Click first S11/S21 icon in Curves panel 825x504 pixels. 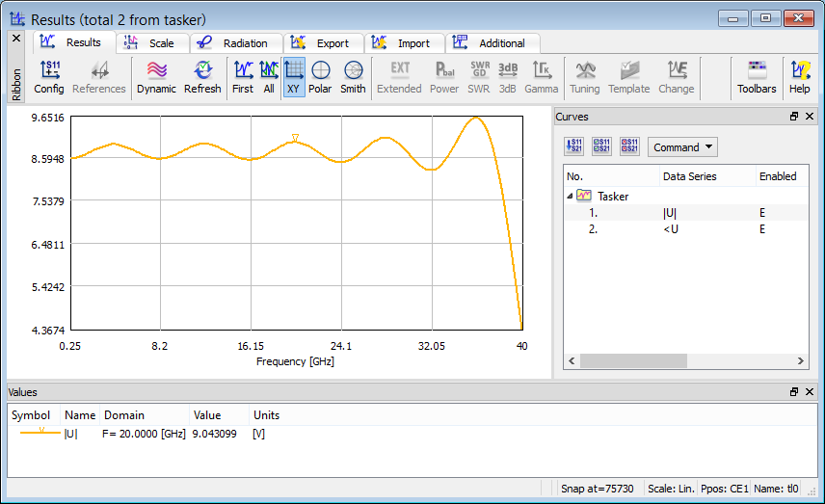(x=575, y=146)
